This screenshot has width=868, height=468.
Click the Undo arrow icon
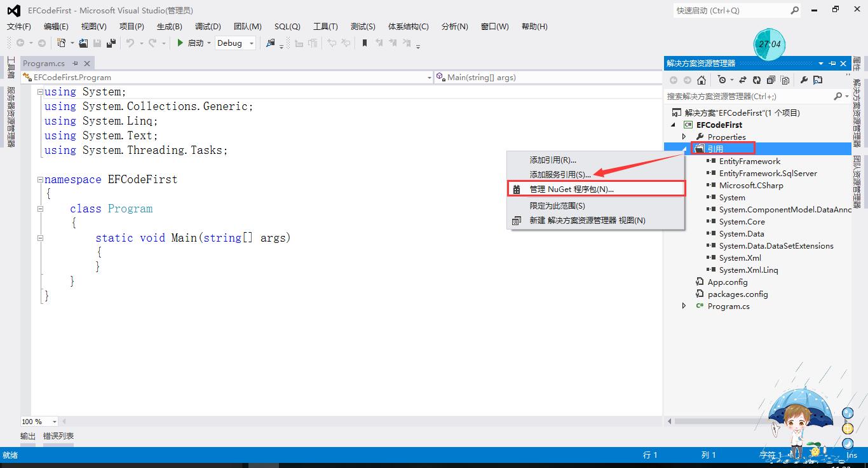pos(130,43)
